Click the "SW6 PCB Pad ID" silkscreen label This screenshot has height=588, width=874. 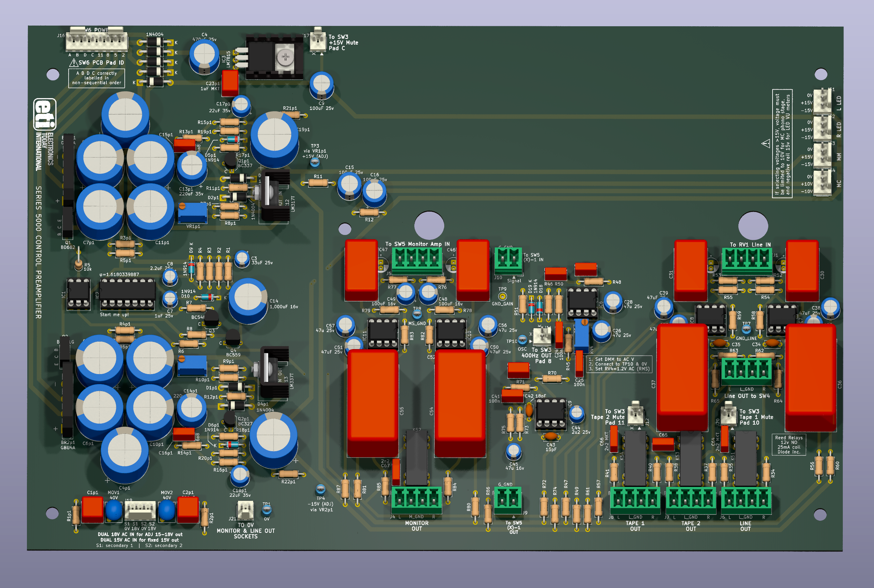coord(101,63)
